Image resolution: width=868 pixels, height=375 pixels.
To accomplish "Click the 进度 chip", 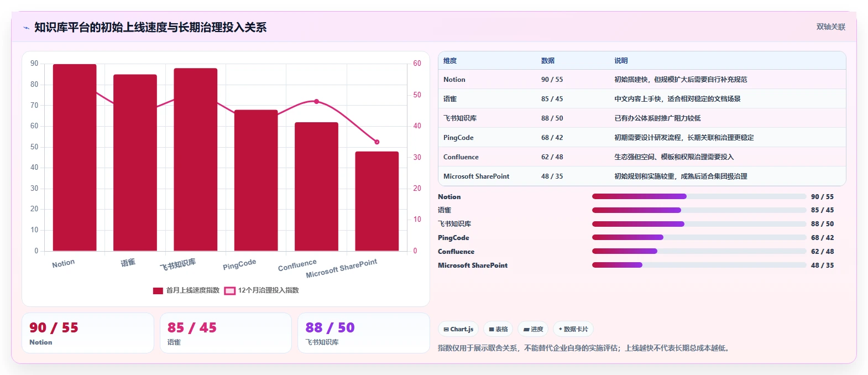I will click(x=533, y=329).
